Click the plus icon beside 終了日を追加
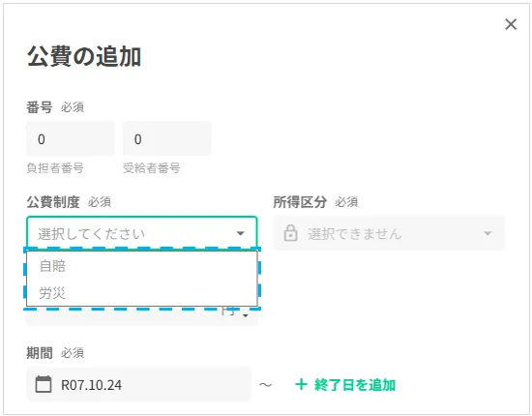532x416 pixels. tap(301, 384)
